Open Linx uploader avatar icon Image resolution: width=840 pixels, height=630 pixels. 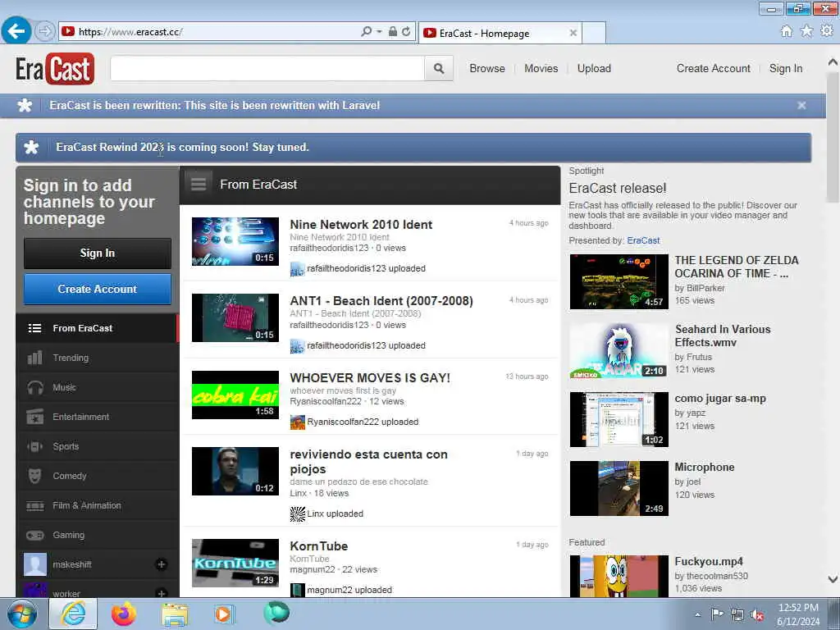[x=297, y=514]
